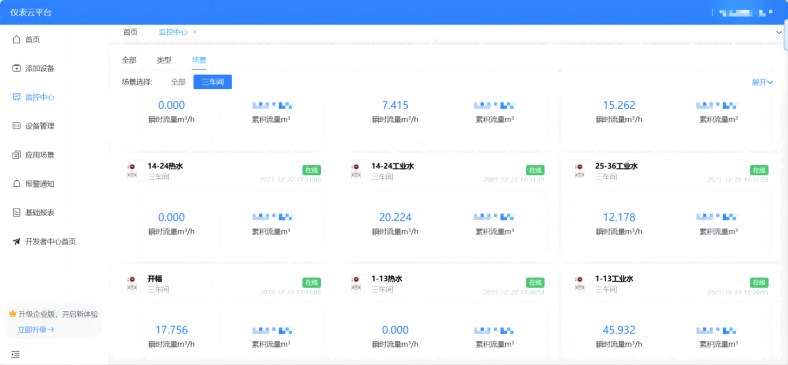The height and width of the screenshot is (365, 788).
Task: Close the 监控中心 tab with its x
Action: 195,32
